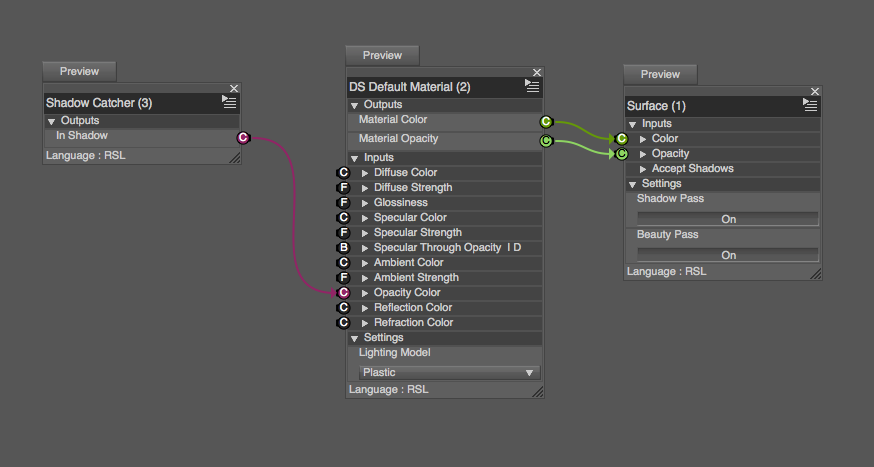This screenshot has width=874, height=467.
Task: Open the DS Default Material options menu icon
Action: pyautogui.click(x=532, y=86)
